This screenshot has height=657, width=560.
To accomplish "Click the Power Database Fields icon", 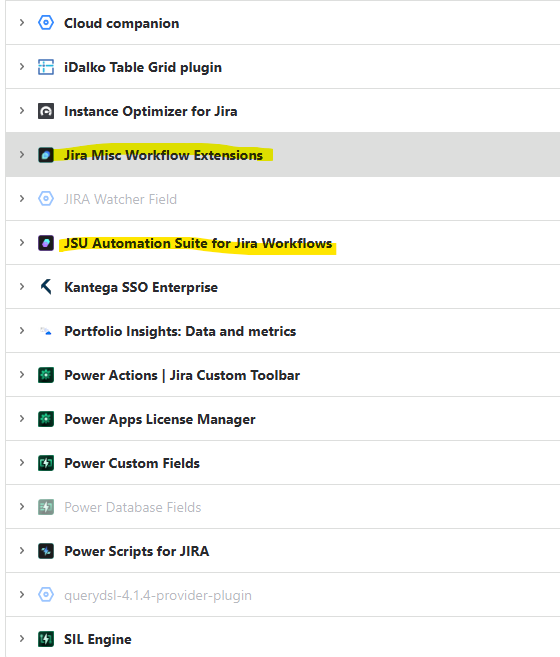I will click(x=46, y=507).
